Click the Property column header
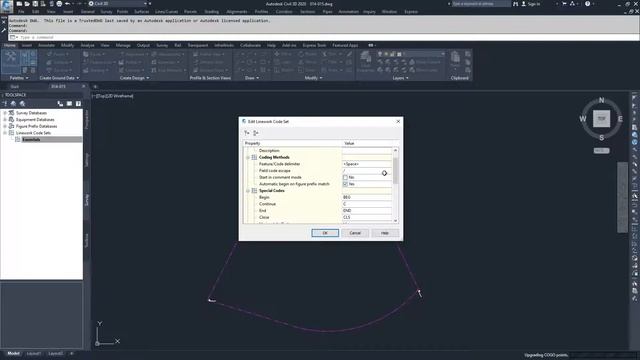The height and width of the screenshot is (360, 640). coord(292,144)
